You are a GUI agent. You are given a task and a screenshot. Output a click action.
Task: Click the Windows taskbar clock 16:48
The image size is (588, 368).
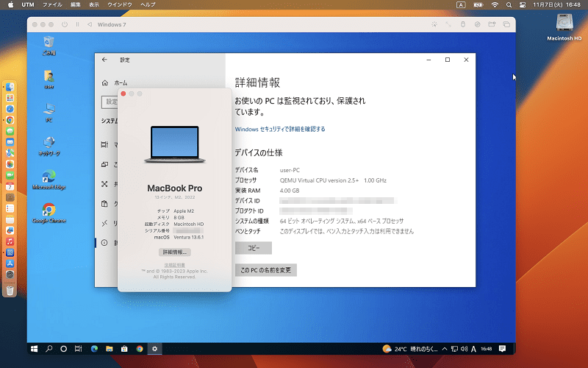pyautogui.click(x=487, y=349)
